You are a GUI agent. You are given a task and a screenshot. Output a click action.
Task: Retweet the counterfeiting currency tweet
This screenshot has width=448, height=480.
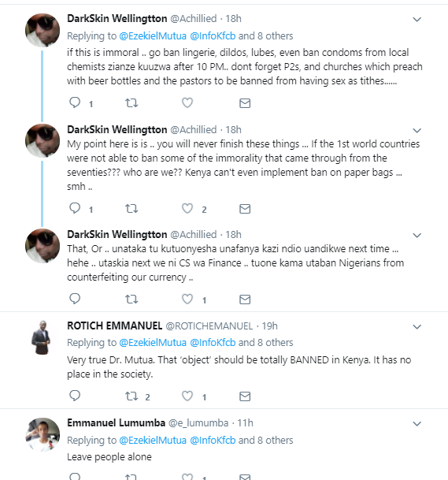pyautogui.click(x=131, y=299)
